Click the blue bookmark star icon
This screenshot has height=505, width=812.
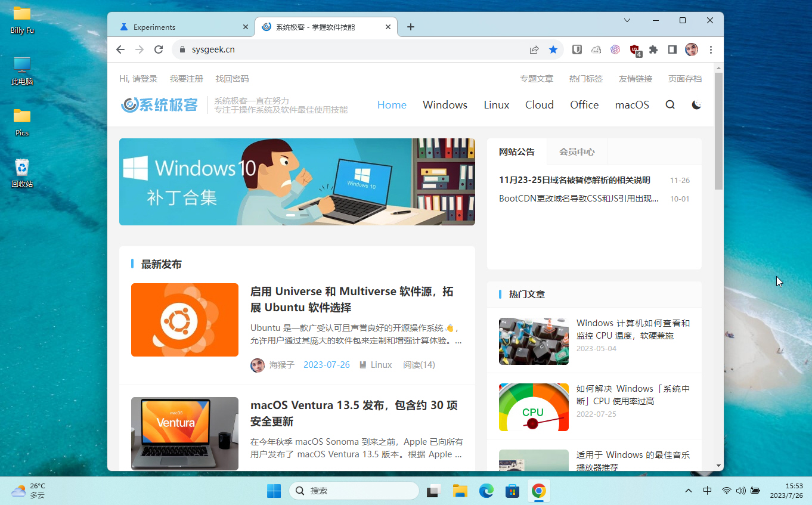pyautogui.click(x=553, y=49)
